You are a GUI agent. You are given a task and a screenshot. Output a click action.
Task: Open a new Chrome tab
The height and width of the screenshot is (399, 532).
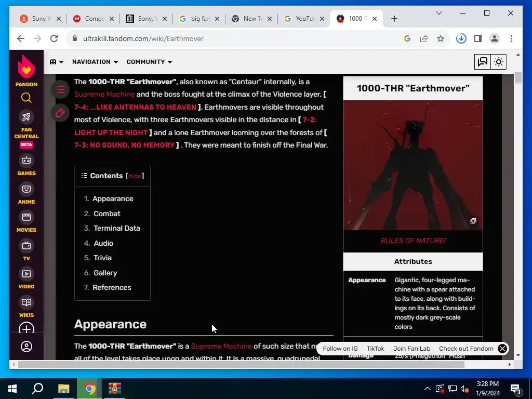click(394, 19)
